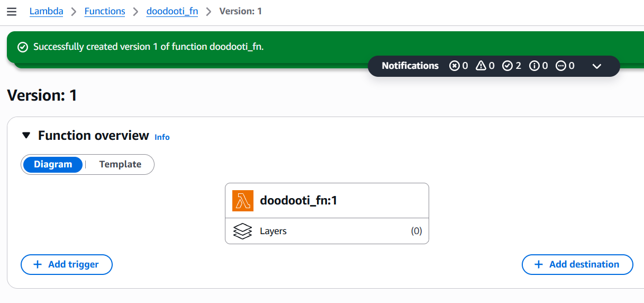Select the doodooti_fn:1 function node
The width and height of the screenshot is (644, 303).
(327, 201)
